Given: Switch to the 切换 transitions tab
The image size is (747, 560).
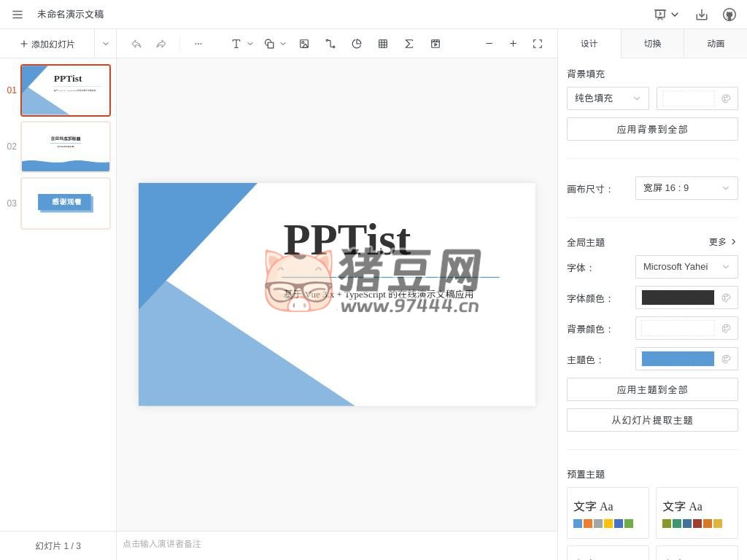Looking at the screenshot, I should click(652, 44).
